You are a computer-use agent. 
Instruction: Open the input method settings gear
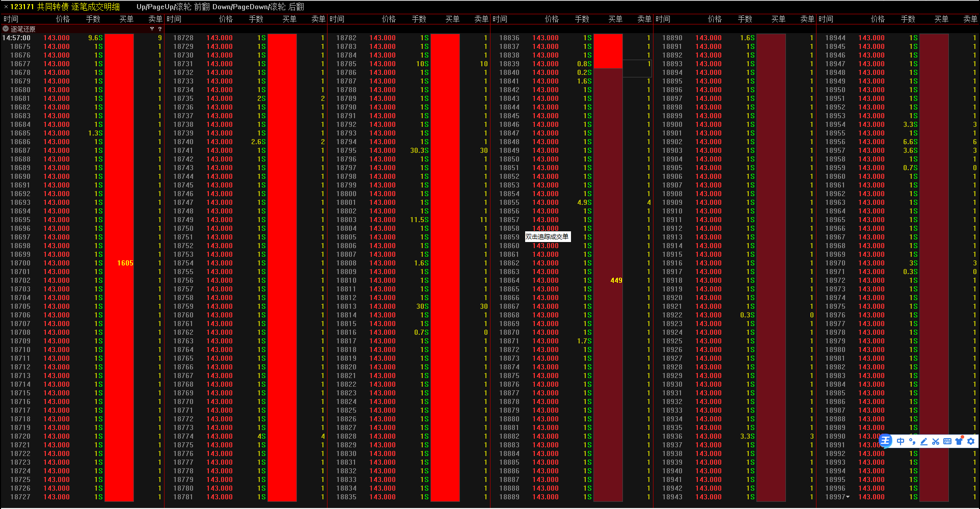pos(971,441)
